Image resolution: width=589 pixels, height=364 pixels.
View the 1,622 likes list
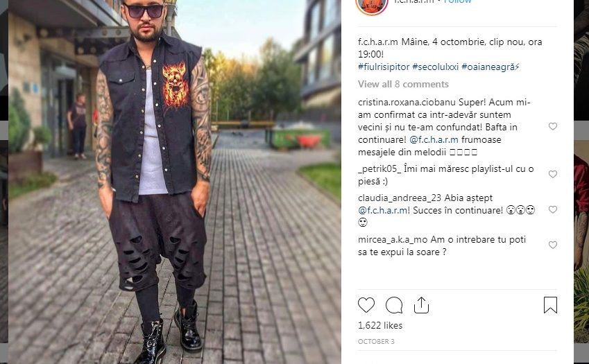380,325
